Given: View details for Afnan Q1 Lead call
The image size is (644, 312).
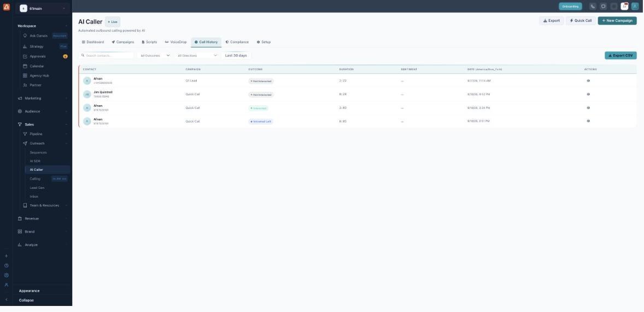Looking at the screenshot, I should pyautogui.click(x=588, y=81).
